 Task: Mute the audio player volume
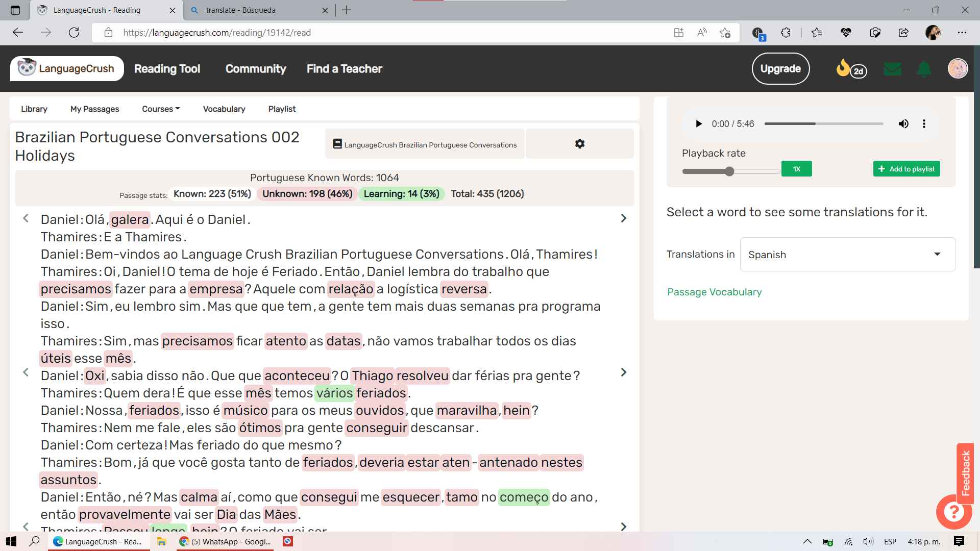click(903, 124)
